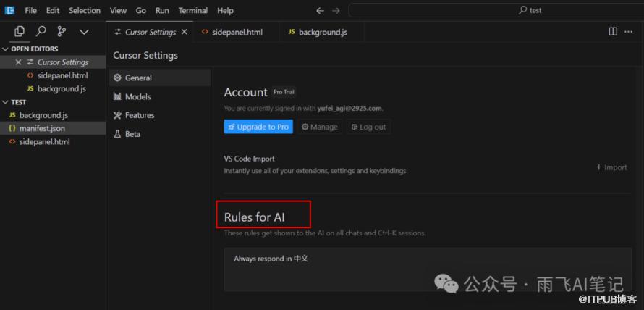The height and width of the screenshot is (310, 644).
Task: Select background.js in Open Editors
Action: [x=53, y=89]
